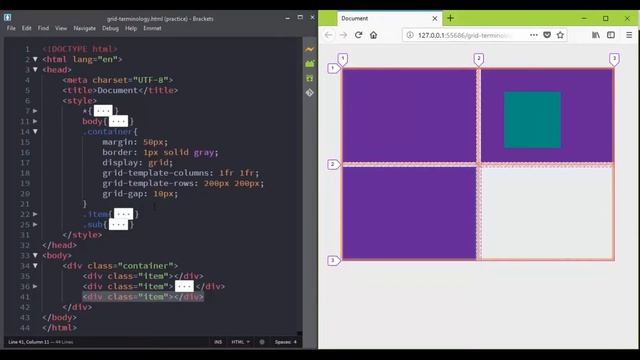Open the Debug menu
Image resolution: width=640 pixels, height=360 pixels.
point(110,28)
